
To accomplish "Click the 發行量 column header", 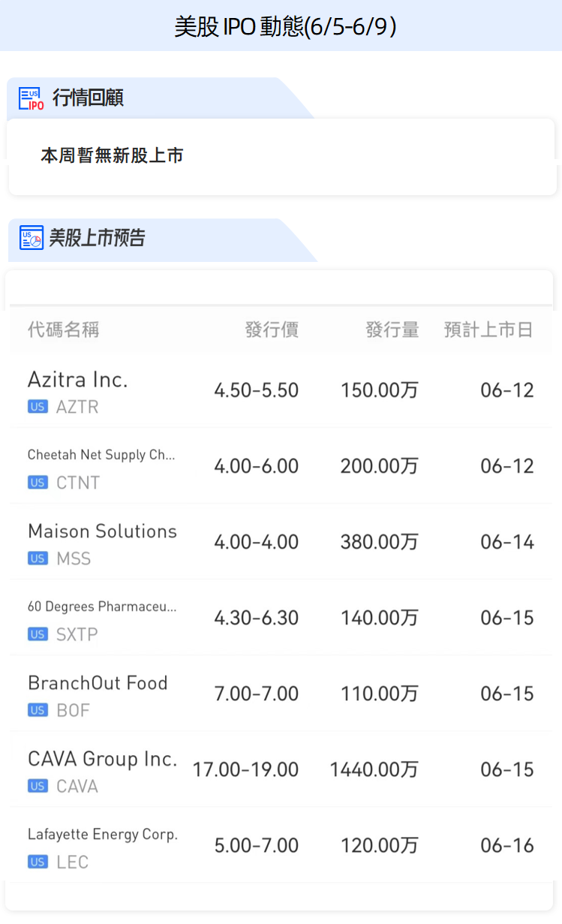I will 392,330.
